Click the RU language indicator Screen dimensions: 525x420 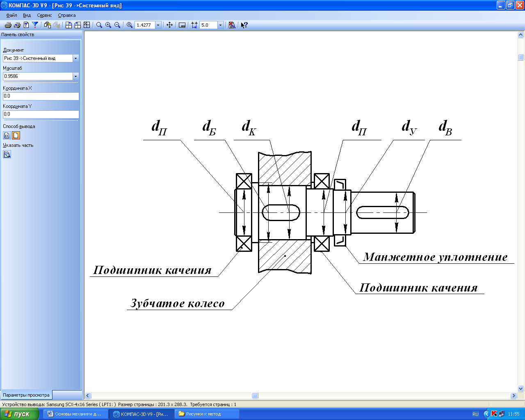(x=475, y=414)
